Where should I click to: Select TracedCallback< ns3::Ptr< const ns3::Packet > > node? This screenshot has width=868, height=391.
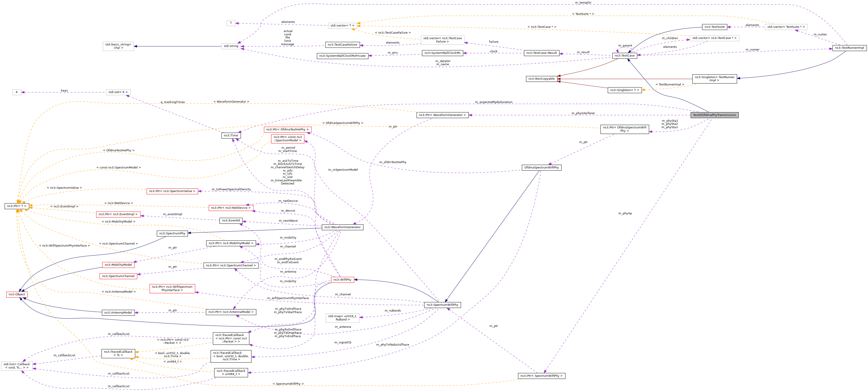tap(231, 338)
